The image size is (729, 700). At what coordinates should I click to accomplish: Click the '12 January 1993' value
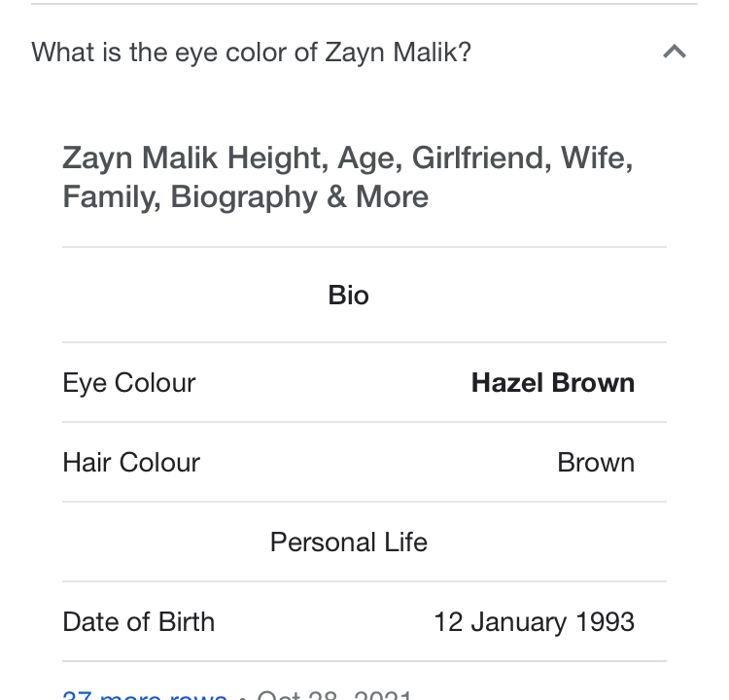534,622
